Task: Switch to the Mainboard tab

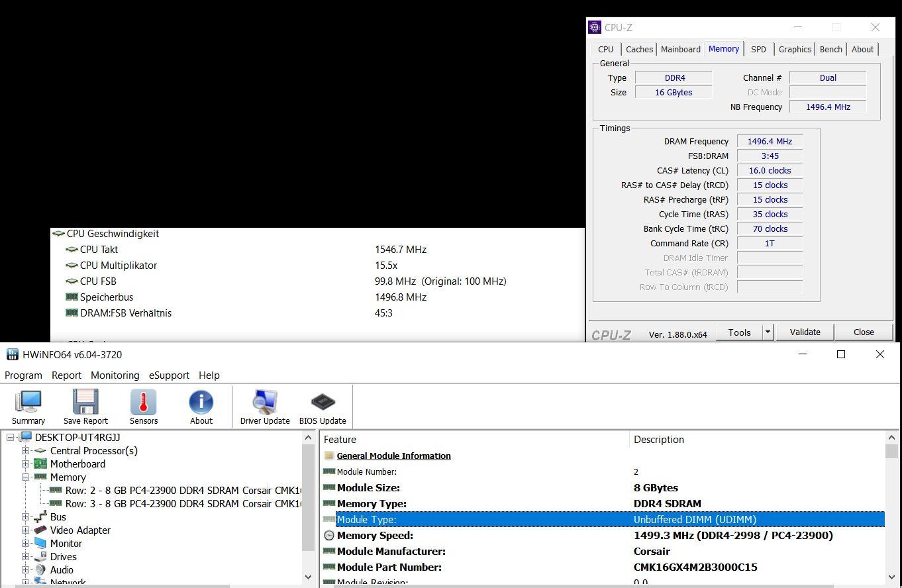Action: click(x=680, y=49)
